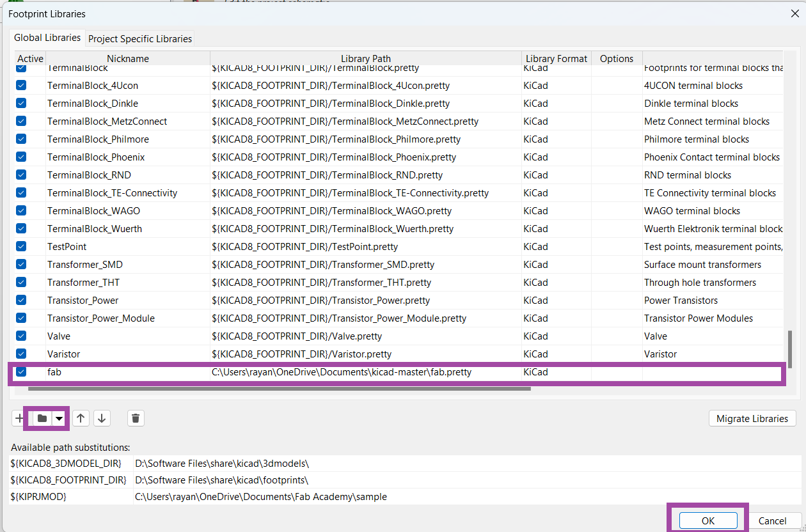Select the fab library path cell
The width and height of the screenshot is (806, 532).
point(365,372)
